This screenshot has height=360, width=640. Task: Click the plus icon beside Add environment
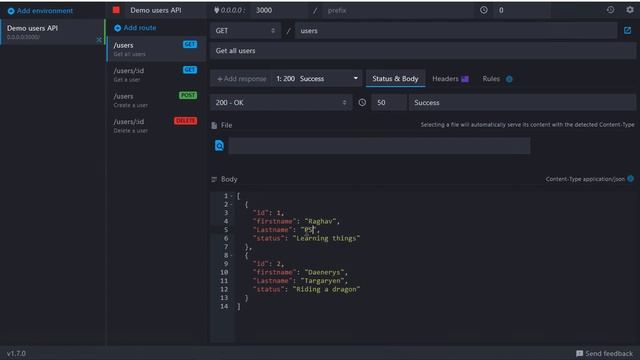(x=11, y=11)
